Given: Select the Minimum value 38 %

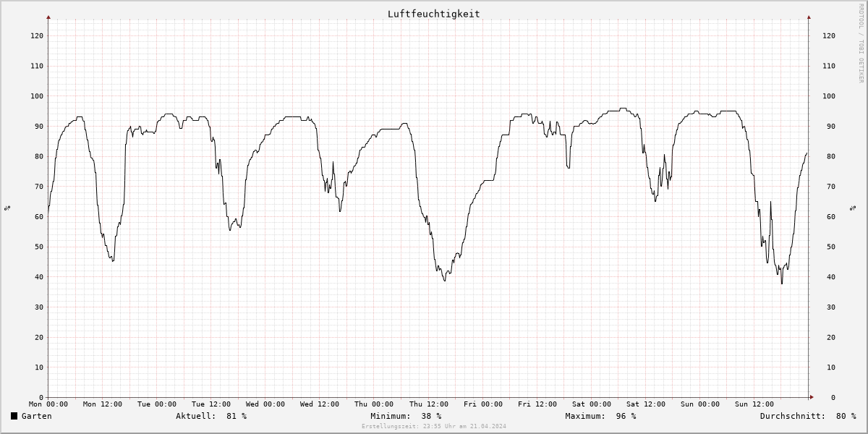Looking at the screenshot, I should pos(431,416).
